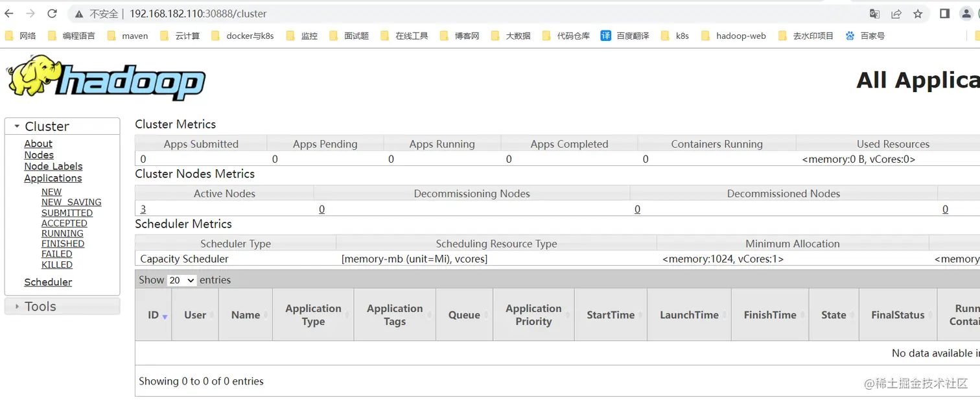Sort by Application Priority column
The height and width of the screenshot is (402, 980).
533,315
